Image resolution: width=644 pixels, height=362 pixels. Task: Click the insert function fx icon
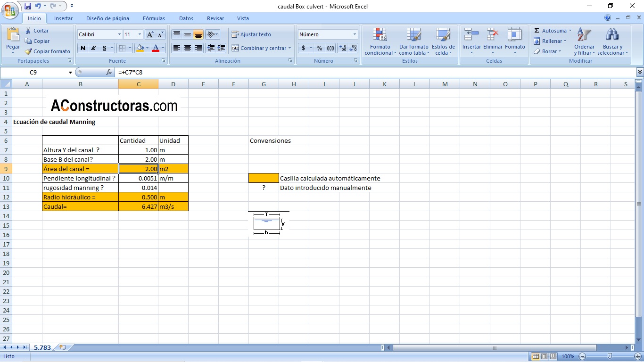point(109,72)
